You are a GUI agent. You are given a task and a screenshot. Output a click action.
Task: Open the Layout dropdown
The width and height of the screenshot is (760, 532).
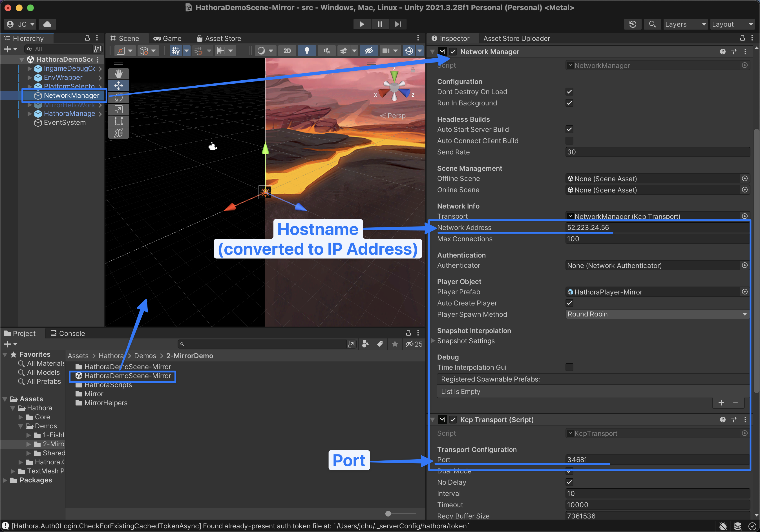tap(733, 24)
